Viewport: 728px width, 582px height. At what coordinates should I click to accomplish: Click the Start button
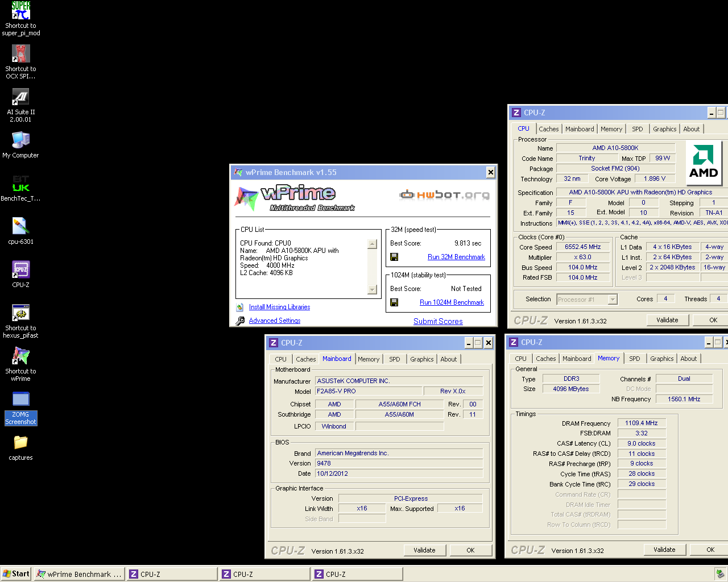pos(16,574)
